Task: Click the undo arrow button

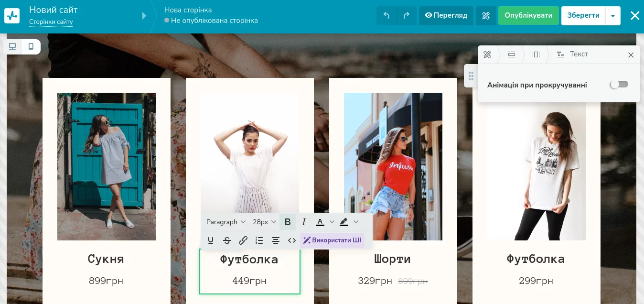Action: pyautogui.click(x=386, y=15)
